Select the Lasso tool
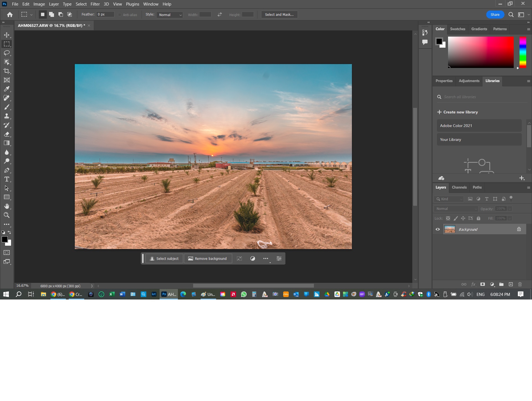 click(x=7, y=53)
